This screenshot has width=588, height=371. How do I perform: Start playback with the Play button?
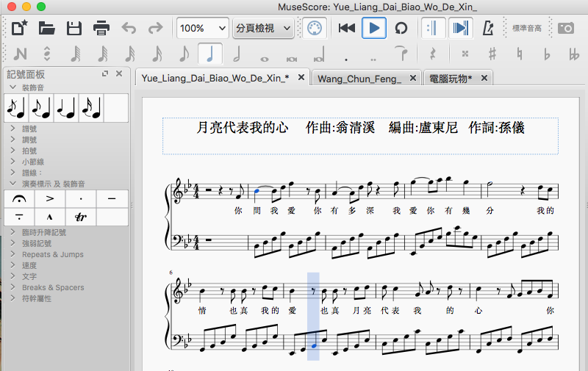coord(374,29)
